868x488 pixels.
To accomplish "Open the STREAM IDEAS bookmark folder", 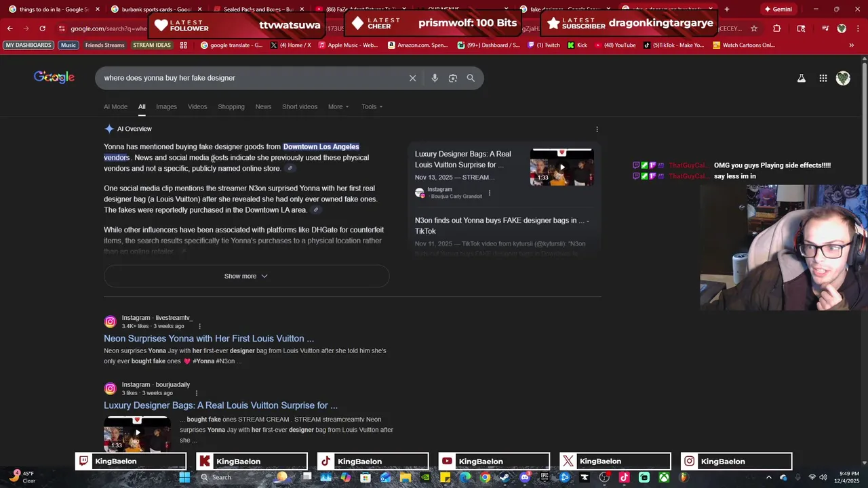I will pyautogui.click(x=152, y=45).
